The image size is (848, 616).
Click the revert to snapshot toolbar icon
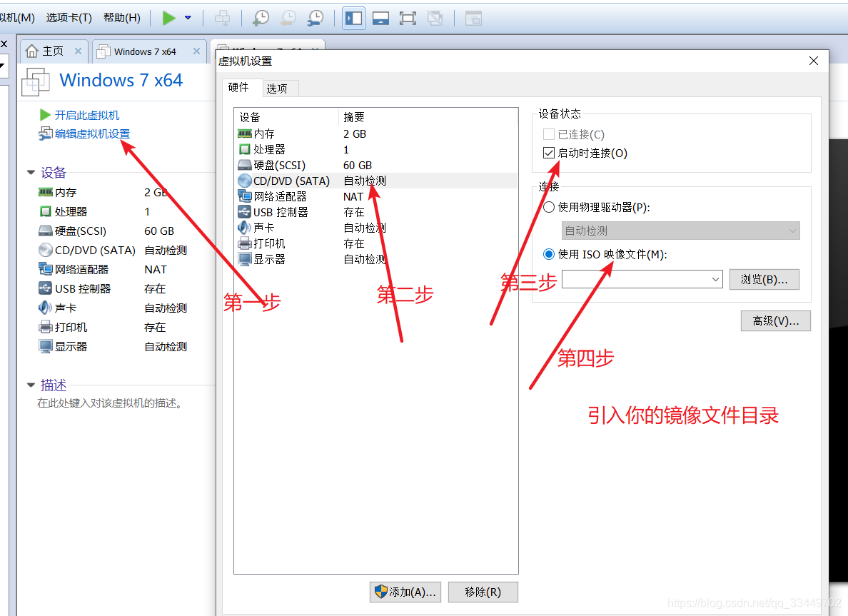tap(288, 19)
